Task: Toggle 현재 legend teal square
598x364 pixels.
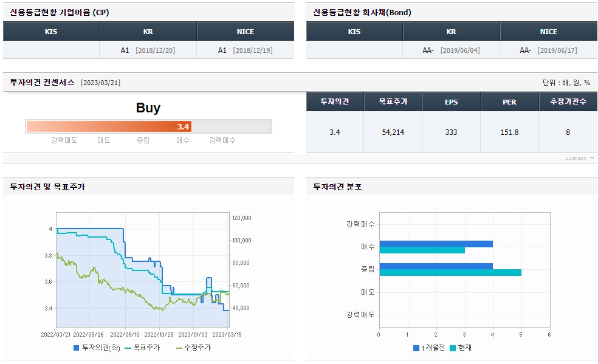Action: point(453,348)
